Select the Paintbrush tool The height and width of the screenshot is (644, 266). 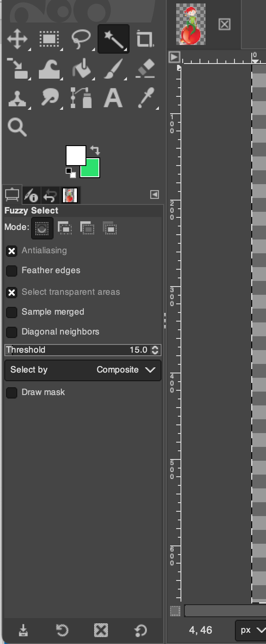click(113, 69)
